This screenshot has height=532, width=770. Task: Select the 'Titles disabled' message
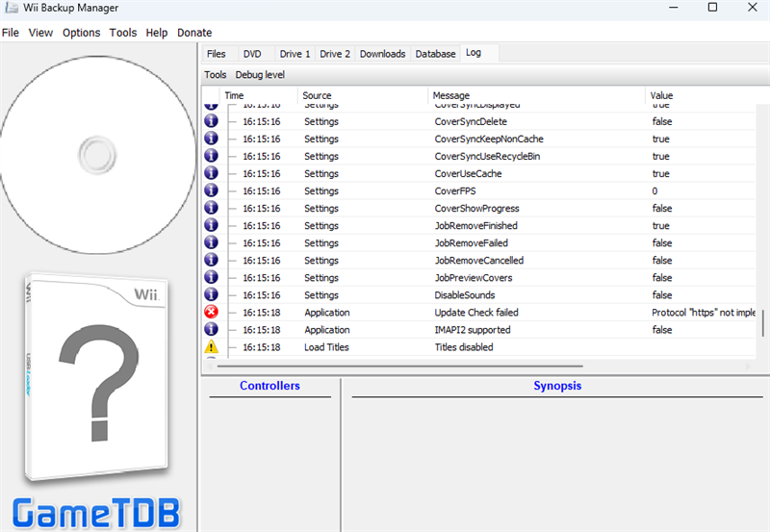tap(464, 347)
